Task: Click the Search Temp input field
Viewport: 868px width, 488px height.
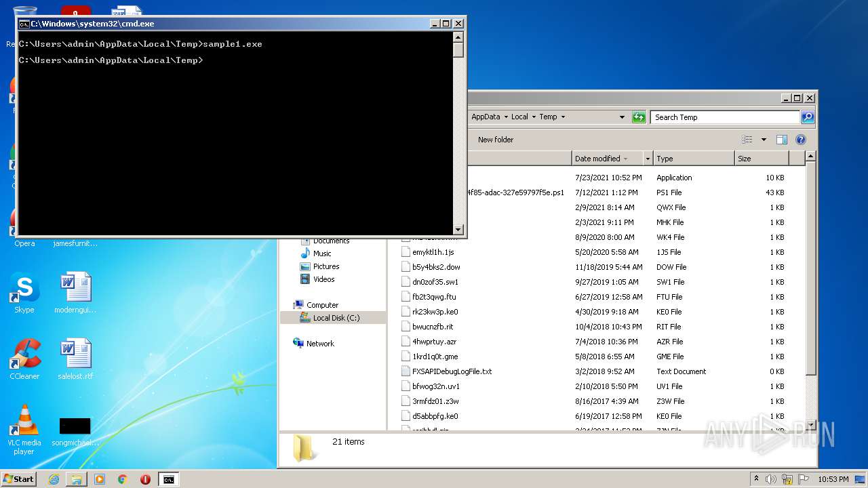Action: 725,117
